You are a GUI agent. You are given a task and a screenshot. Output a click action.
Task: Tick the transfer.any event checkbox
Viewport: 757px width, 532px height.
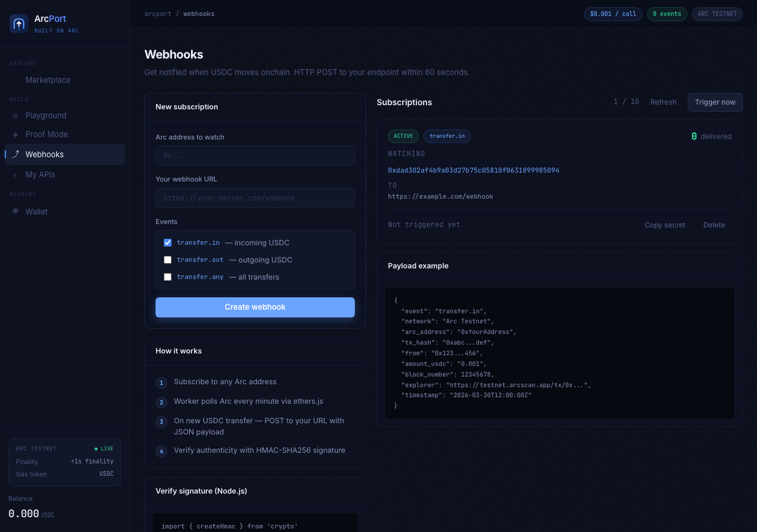pyautogui.click(x=167, y=277)
